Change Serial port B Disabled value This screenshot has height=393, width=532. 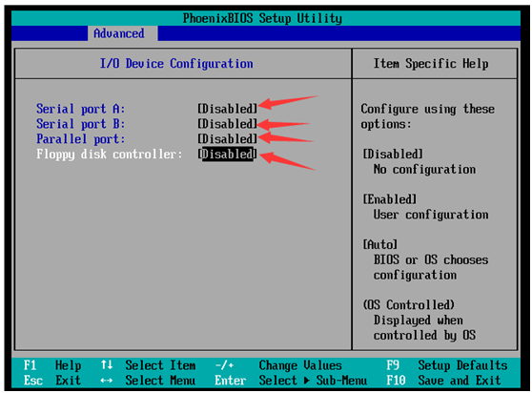pyautogui.click(x=227, y=124)
